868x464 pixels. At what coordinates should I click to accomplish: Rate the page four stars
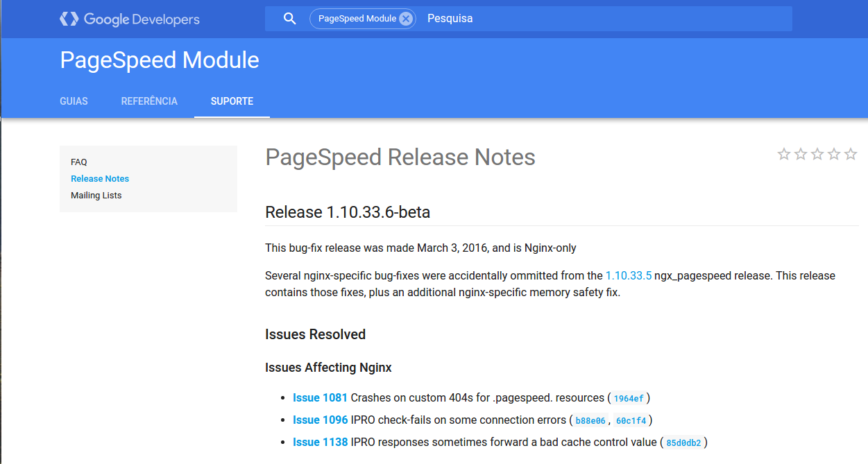[x=834, y=154]
